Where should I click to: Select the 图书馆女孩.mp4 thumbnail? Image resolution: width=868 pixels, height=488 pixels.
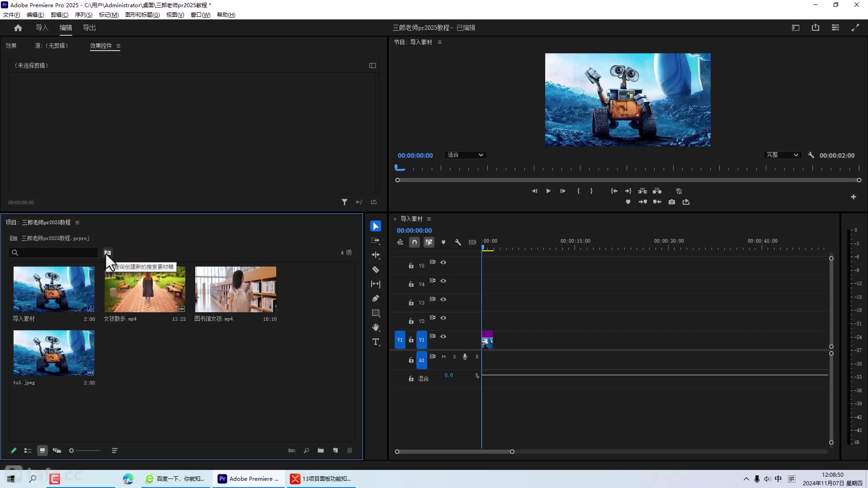[x=236, y=289]
